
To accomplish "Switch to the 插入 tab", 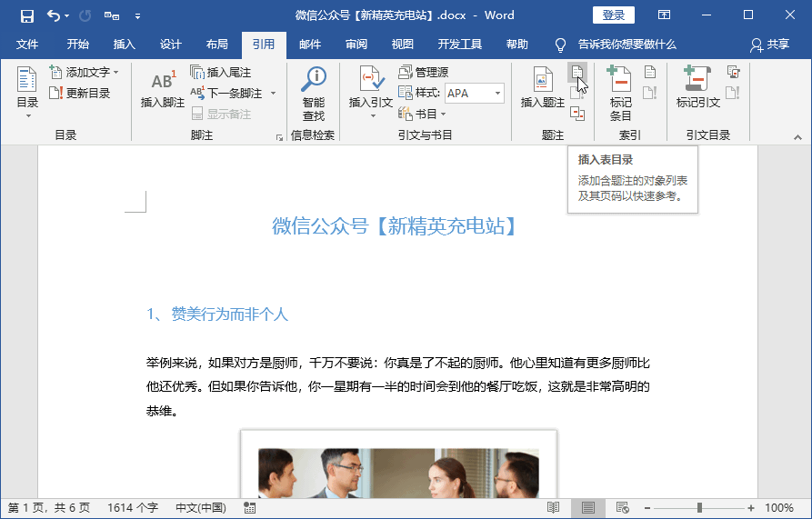I will (x=125, y=45).
